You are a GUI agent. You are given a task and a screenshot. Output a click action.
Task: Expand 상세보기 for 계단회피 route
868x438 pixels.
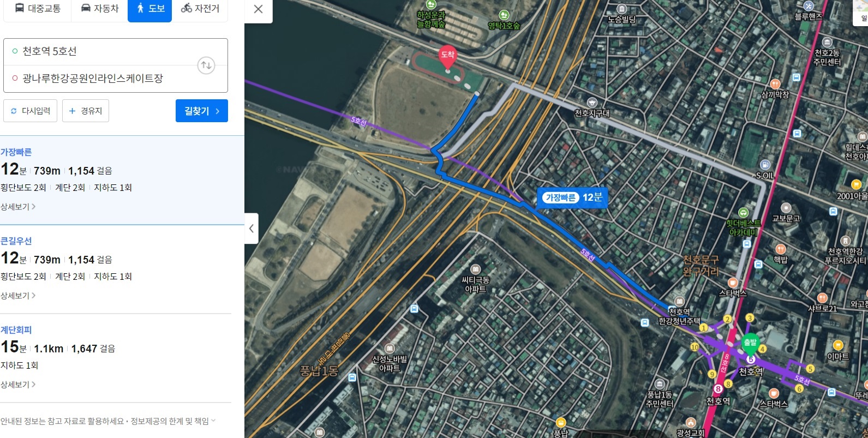[x=18, y=385]
